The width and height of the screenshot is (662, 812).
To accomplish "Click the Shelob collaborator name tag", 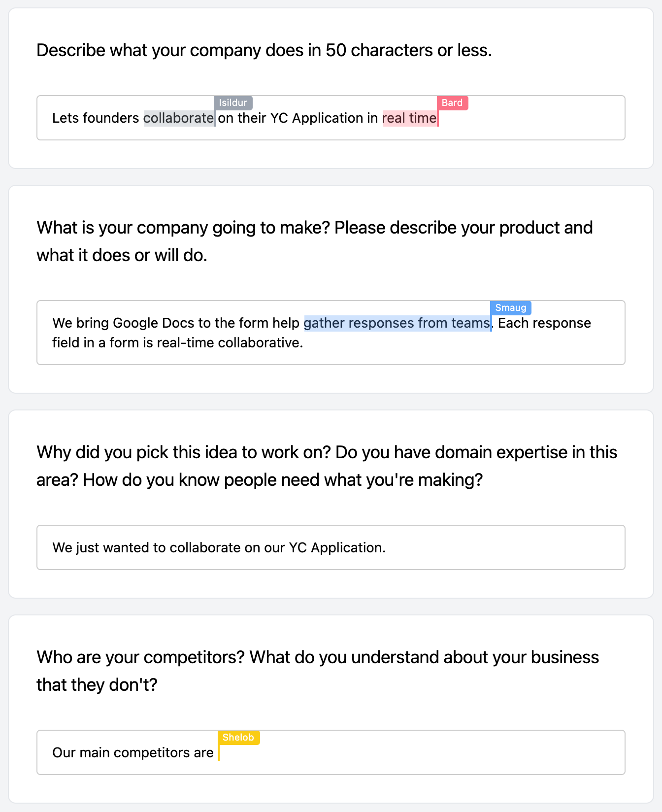I will (239, 737).
